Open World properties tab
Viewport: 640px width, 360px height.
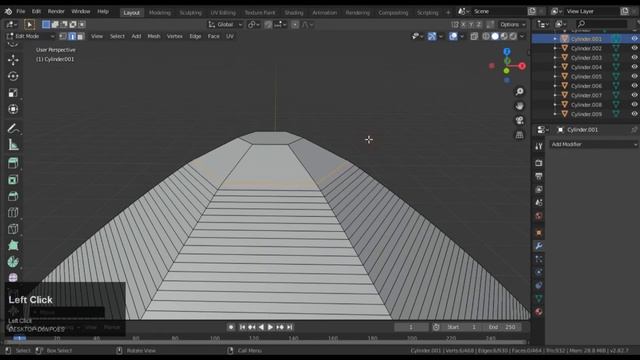[x=539, y=216]
